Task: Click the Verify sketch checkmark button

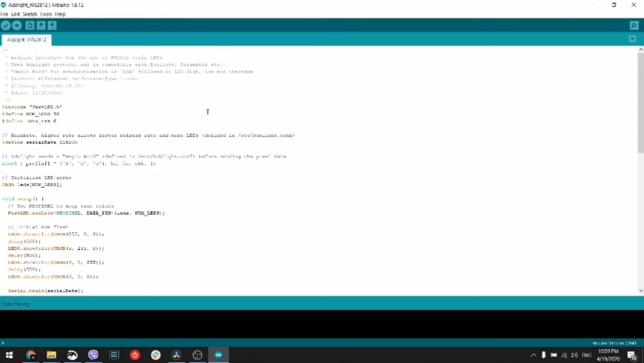Action: 6,26
